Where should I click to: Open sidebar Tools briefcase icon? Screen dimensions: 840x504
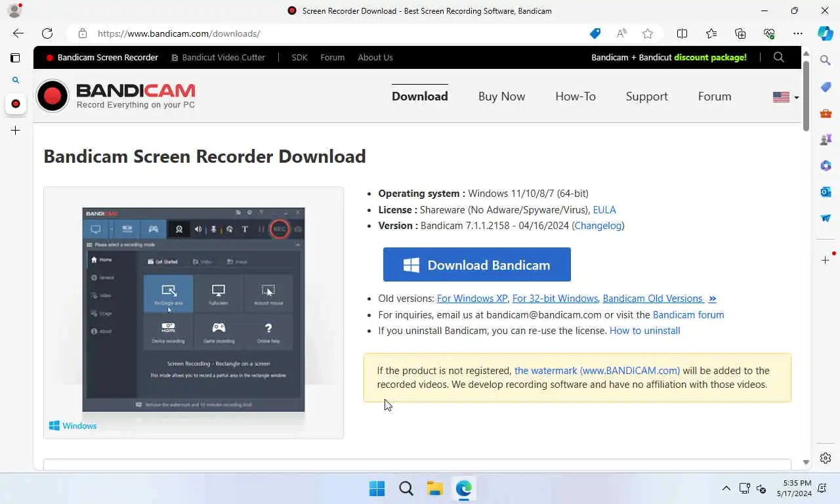coord(826,113)
